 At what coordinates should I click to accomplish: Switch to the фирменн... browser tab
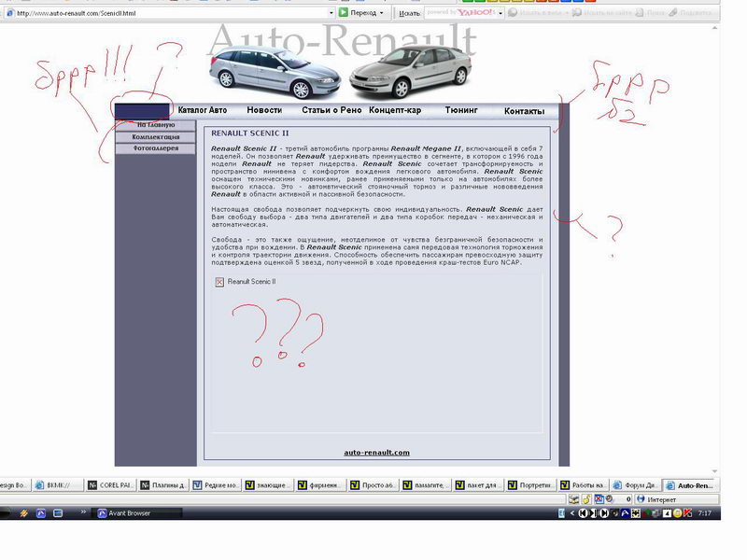(320, 485)
